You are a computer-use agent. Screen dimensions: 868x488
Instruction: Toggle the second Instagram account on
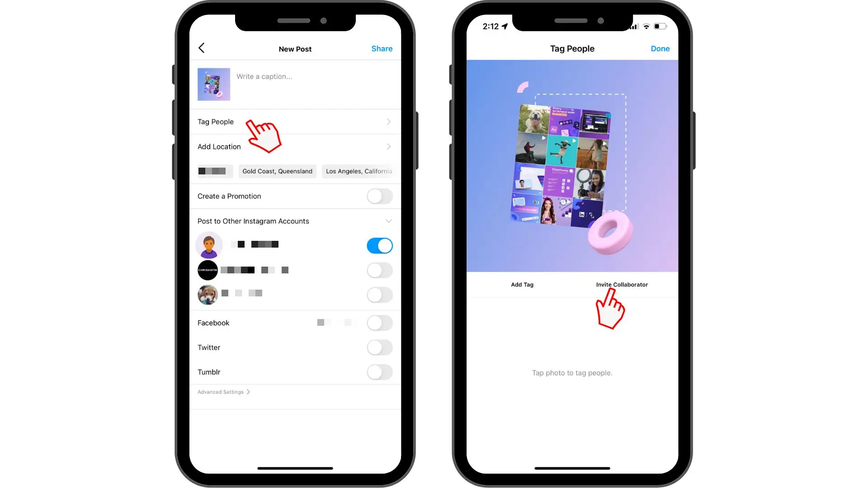click(380, 270)
